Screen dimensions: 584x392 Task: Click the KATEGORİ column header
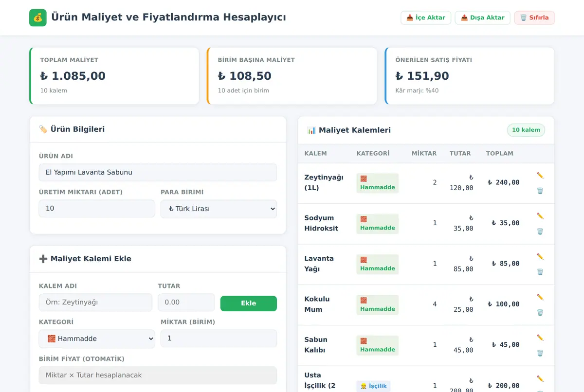[373, 153]
